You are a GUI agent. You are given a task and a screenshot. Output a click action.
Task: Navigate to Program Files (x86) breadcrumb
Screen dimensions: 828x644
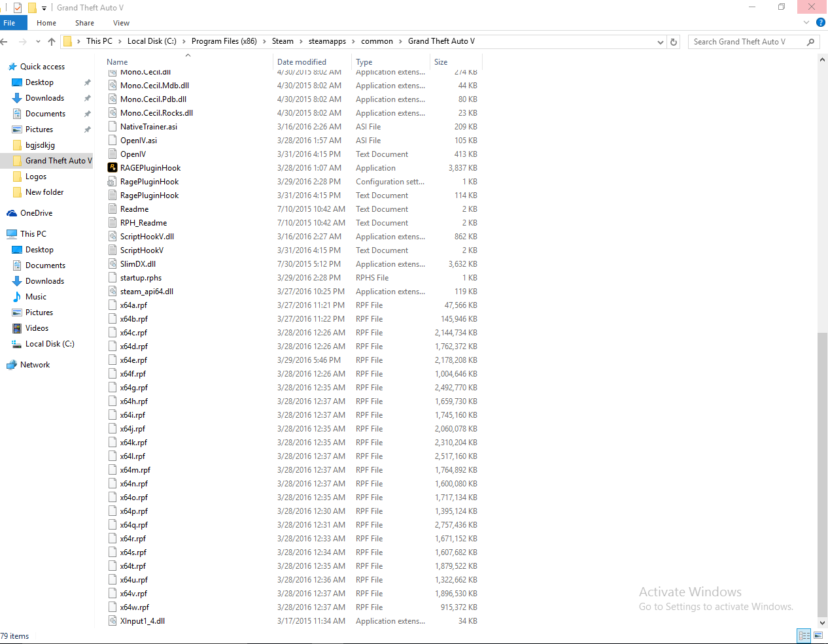(224, 41)
